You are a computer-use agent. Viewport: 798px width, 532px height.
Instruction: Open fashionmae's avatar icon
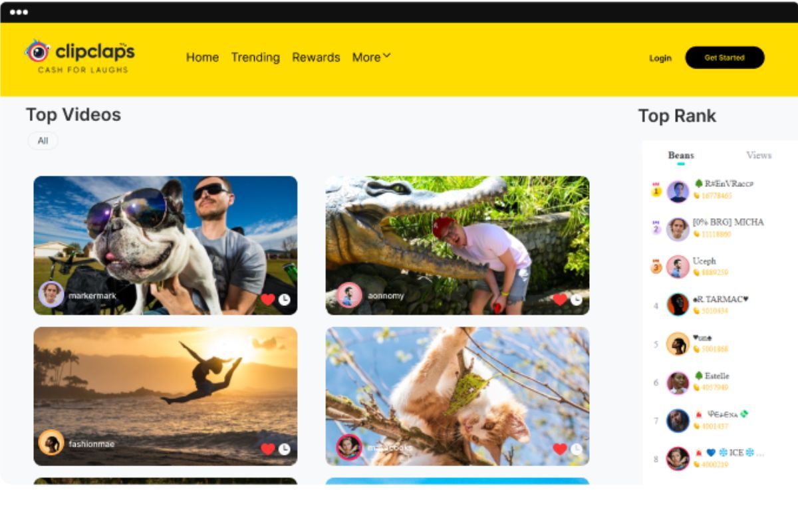click(x=51, y=442)
